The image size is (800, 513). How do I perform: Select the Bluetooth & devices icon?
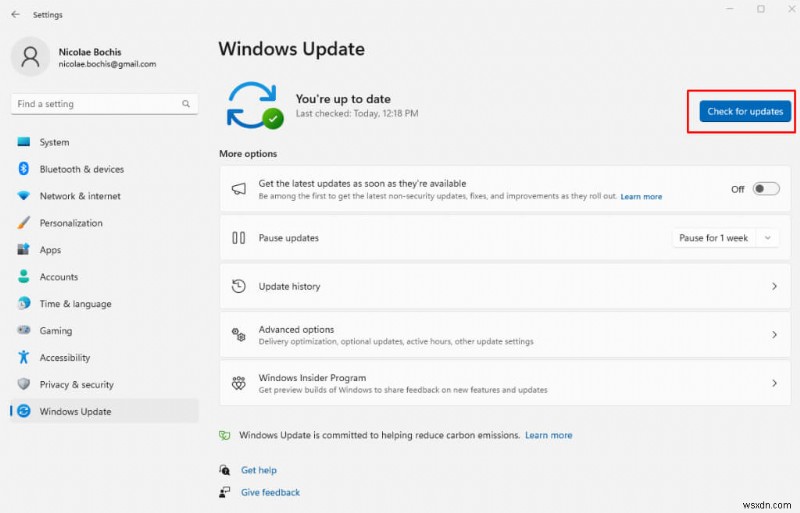click(23, 168)
